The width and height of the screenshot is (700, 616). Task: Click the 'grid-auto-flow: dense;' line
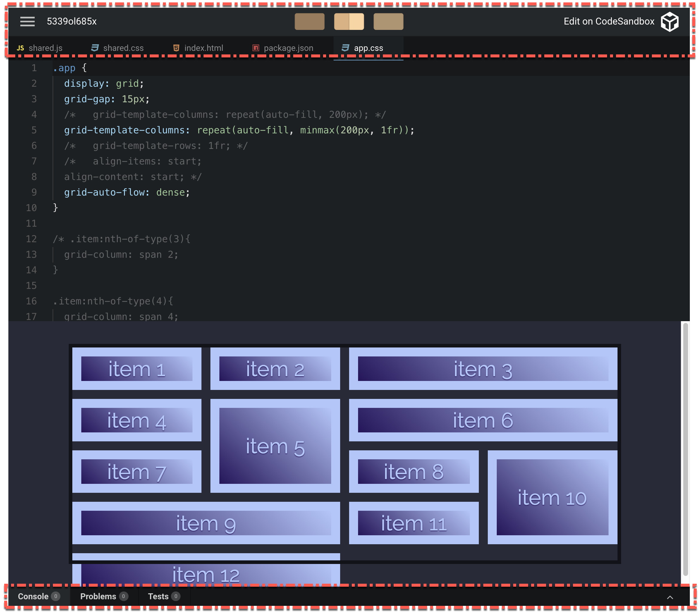pos(127,192)
